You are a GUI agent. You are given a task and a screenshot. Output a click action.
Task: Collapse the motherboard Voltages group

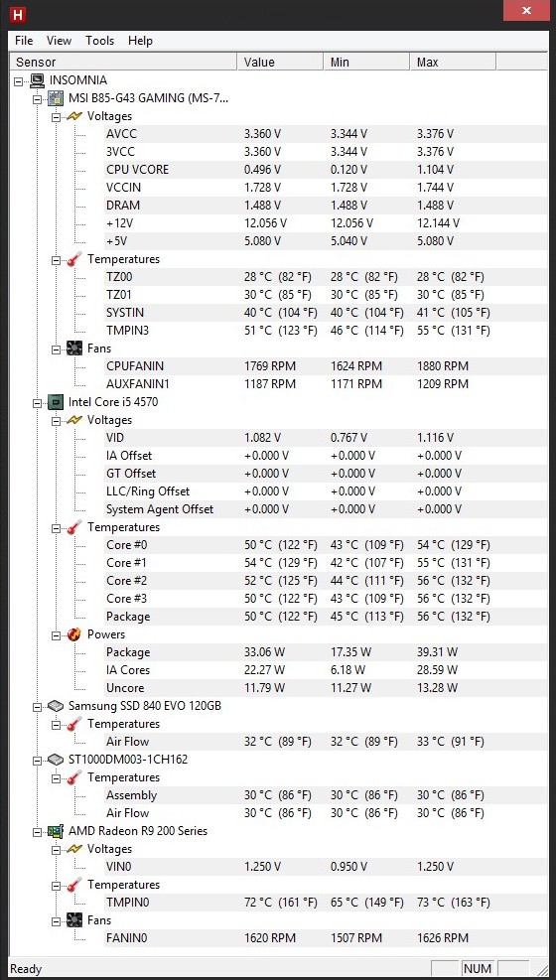pyautogui.click(x=56, y=116)
